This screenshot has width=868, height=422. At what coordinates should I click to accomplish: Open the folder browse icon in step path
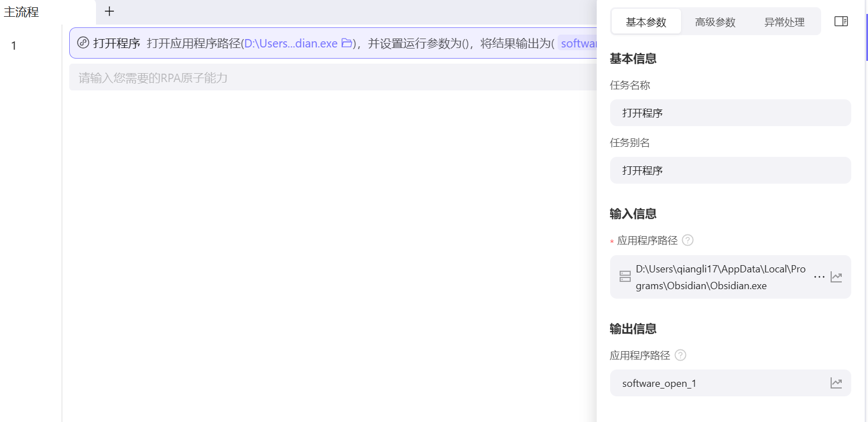click(348, 43)
